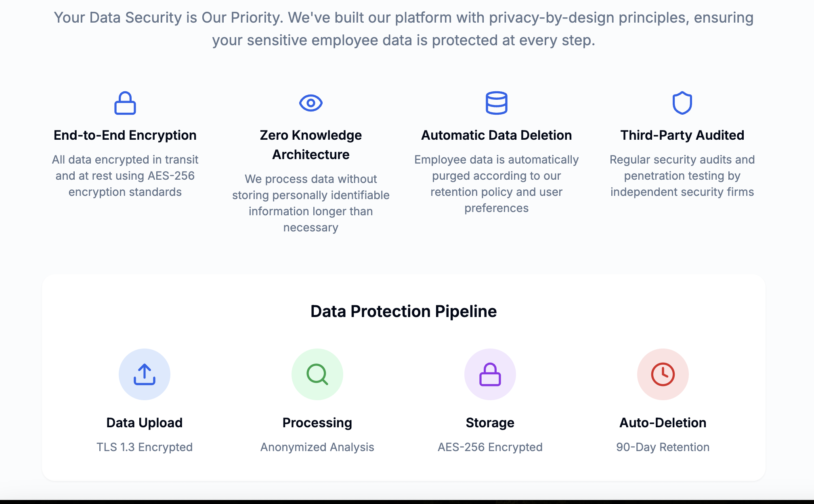Select the End-to-End Encryption heading
Screen dimensions: 814x504
coord(125,135)
